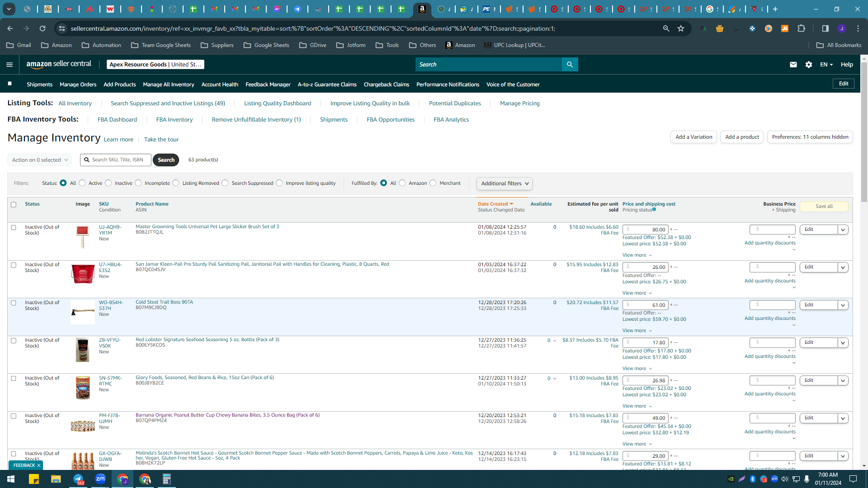Image resolution: width=868 pixels, height=488 pixels.
Task: Expand View more for Master Grooming row
Action: click(x=637, y=255)
